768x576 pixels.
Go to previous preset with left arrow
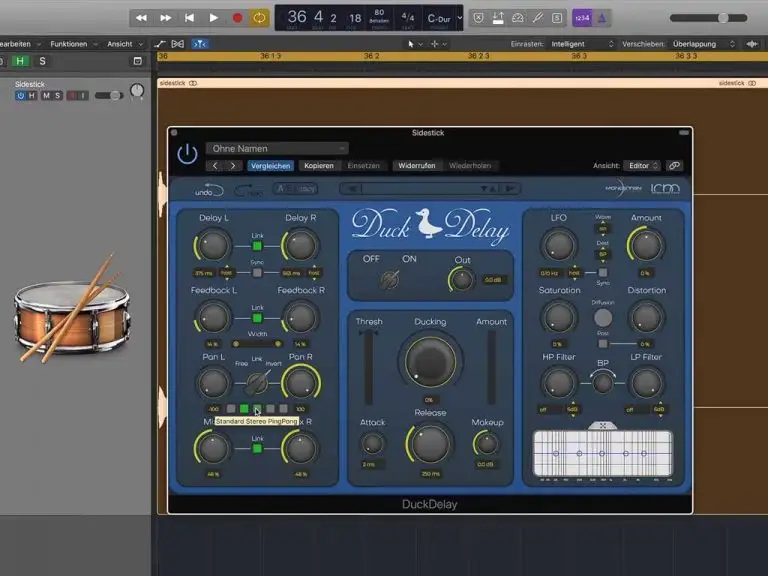click(215, 166)
